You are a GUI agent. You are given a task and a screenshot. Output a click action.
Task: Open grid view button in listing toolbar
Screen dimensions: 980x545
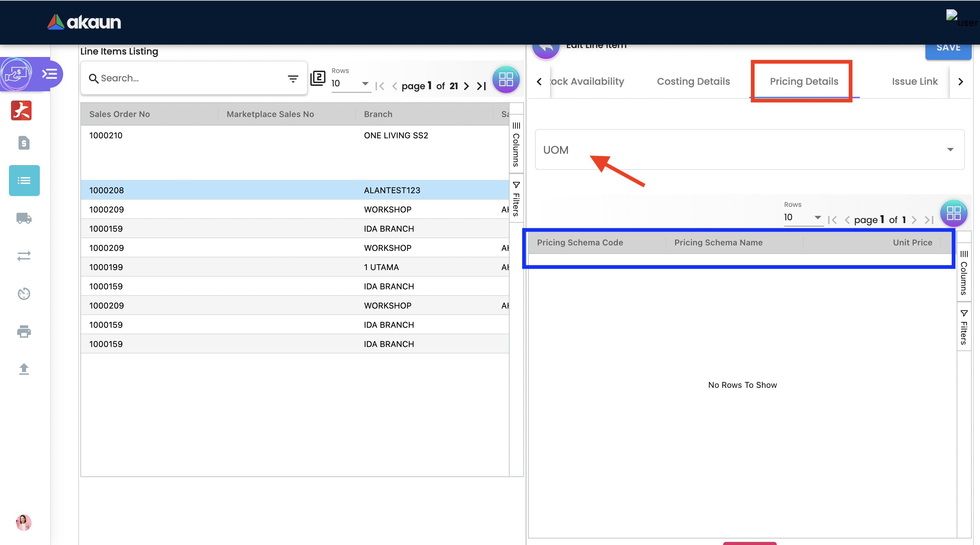(505, 80)
